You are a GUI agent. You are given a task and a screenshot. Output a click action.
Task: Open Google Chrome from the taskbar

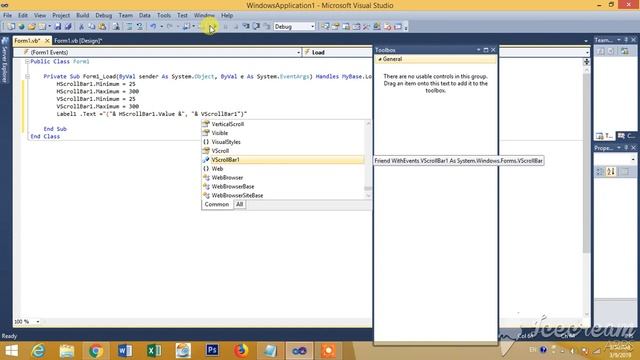click(x=96, y=351)
